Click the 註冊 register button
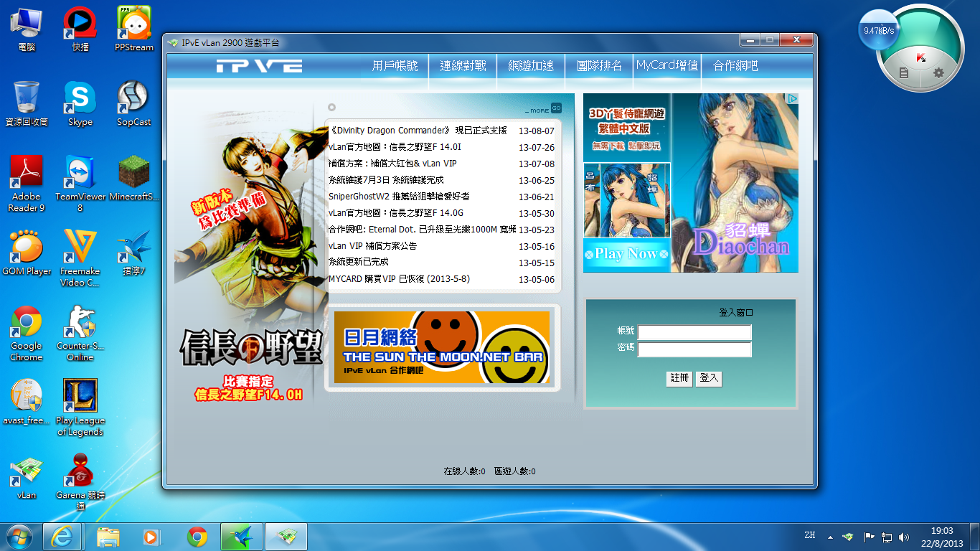Screen dimensions: 980x551 click(x=679, y=378)
